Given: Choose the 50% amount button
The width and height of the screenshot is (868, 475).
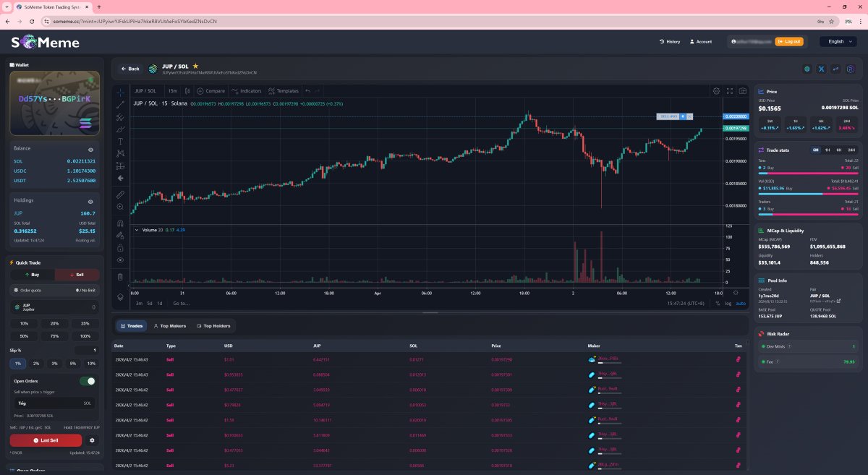Looking at the screenshot, I should point(24,336).
